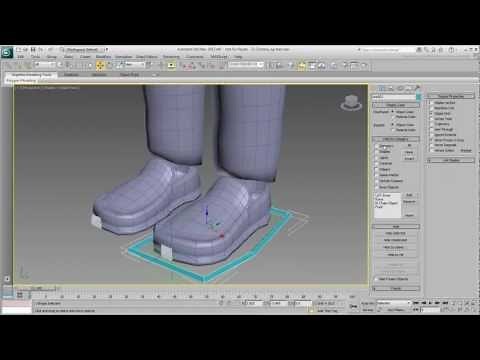This screenshot has width=480, height=360.
Task: Open the Modifiers menu
Action: (x=103, y=57)
